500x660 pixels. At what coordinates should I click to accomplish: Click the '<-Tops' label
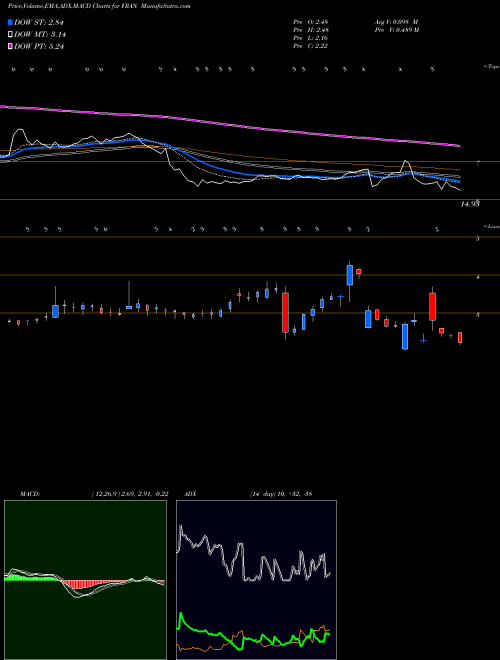pos(492,67)
